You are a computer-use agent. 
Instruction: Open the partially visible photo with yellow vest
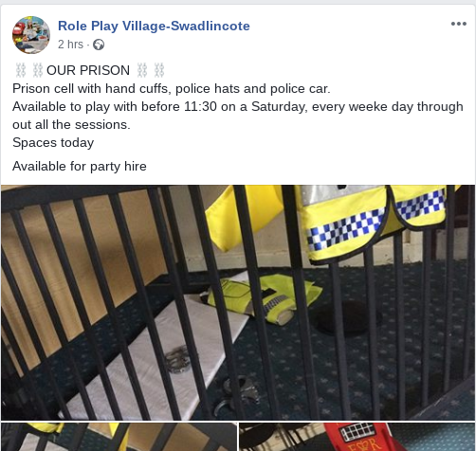click(x=119, y=437)
